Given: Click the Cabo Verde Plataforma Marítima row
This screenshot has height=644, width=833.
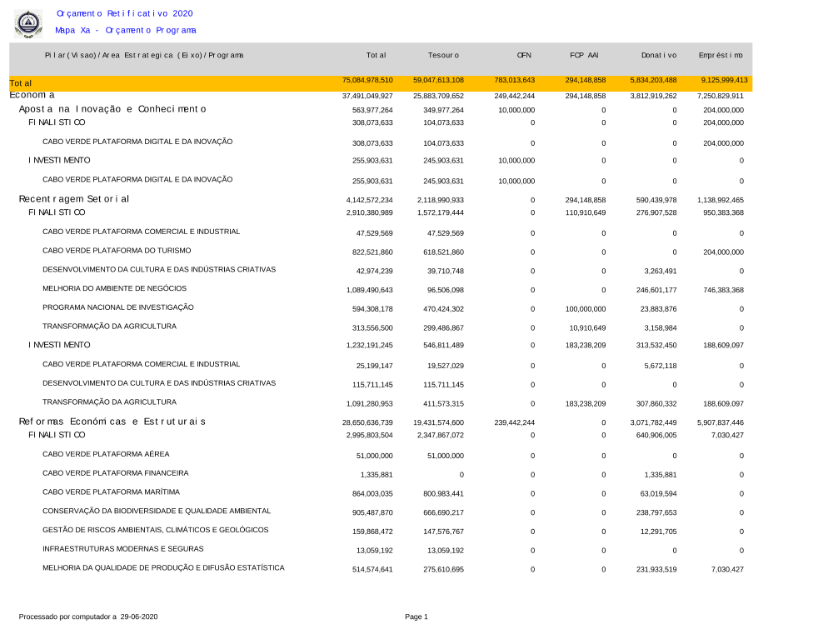Looking at the screenshot, I should (111, 492).
